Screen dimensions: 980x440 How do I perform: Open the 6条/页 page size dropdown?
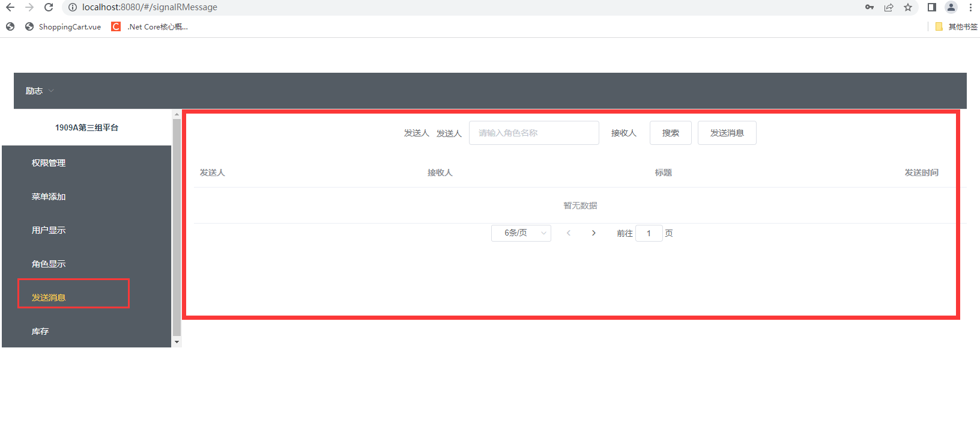521,233
